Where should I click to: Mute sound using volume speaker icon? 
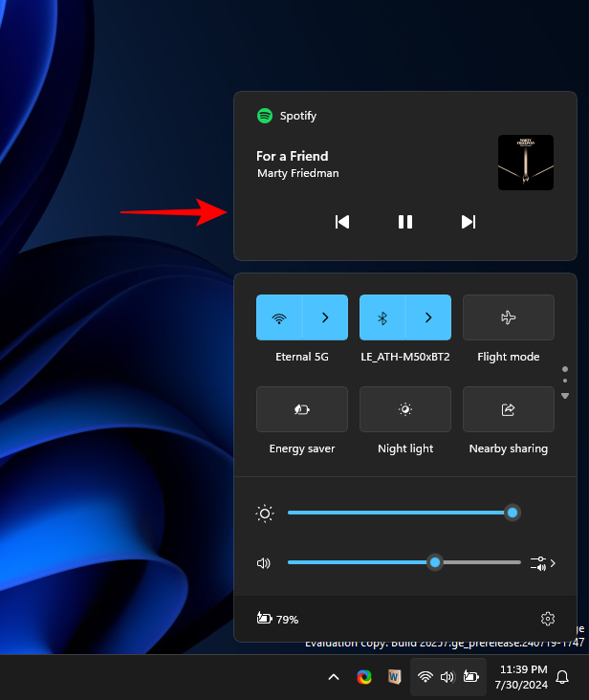(x=264, y=563)
